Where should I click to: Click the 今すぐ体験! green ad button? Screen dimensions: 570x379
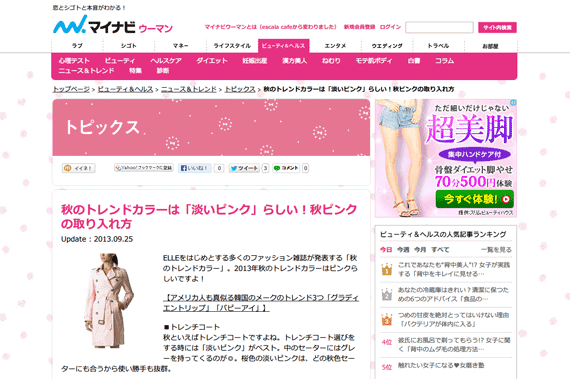(474, 199)
